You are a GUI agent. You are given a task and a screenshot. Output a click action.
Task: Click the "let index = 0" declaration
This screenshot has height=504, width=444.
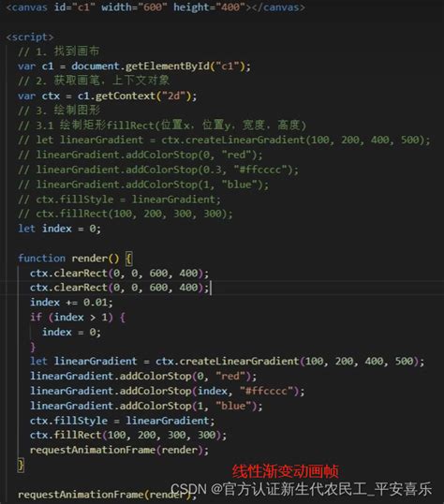[x=59, y=229]
